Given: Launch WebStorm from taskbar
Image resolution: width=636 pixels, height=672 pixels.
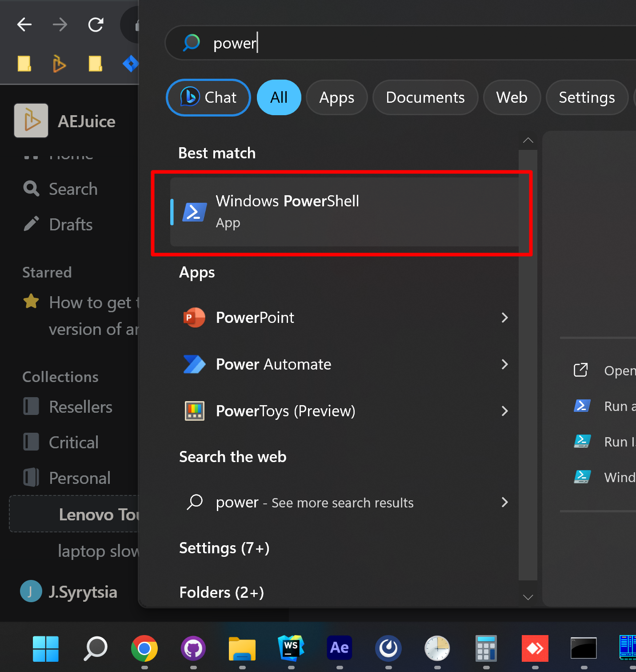Looking at the screenshot, I should [291, 648].
